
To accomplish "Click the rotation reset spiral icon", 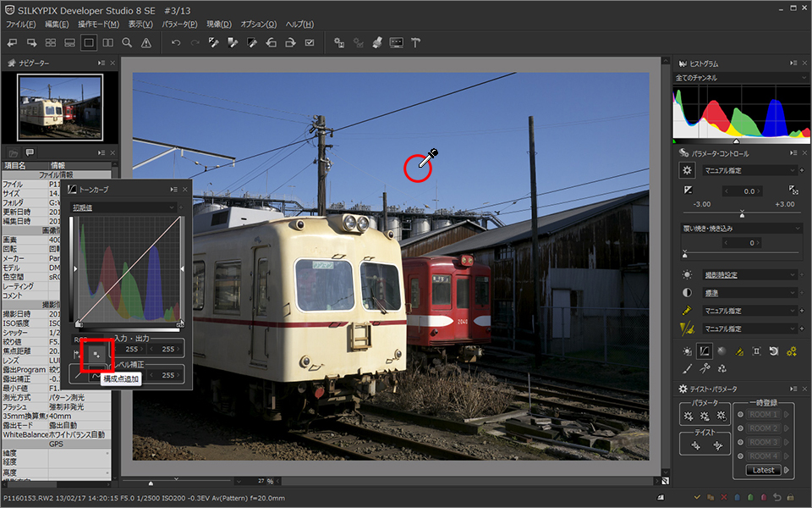I will [x=773, y=351].
